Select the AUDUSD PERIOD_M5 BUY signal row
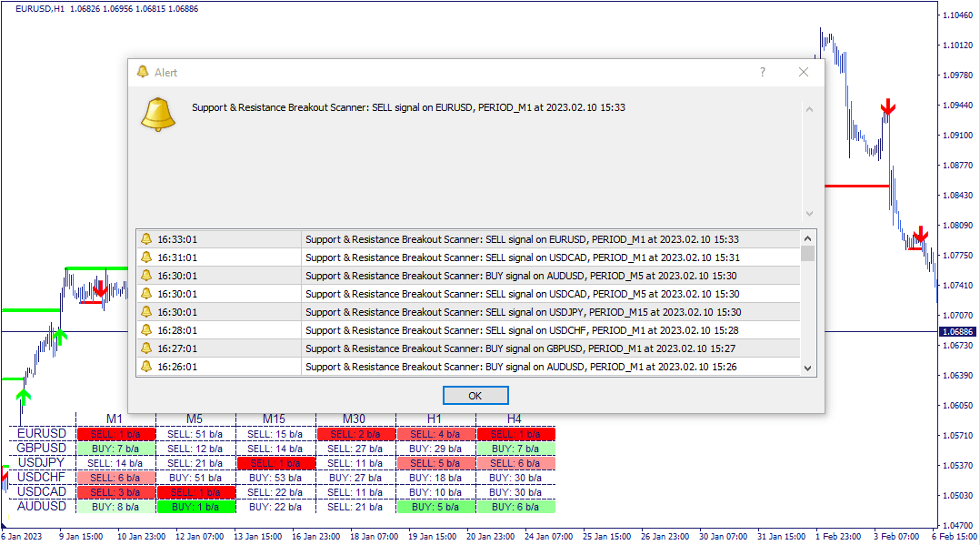The height and width of the screenshot is (545, 980). (521, 276)
